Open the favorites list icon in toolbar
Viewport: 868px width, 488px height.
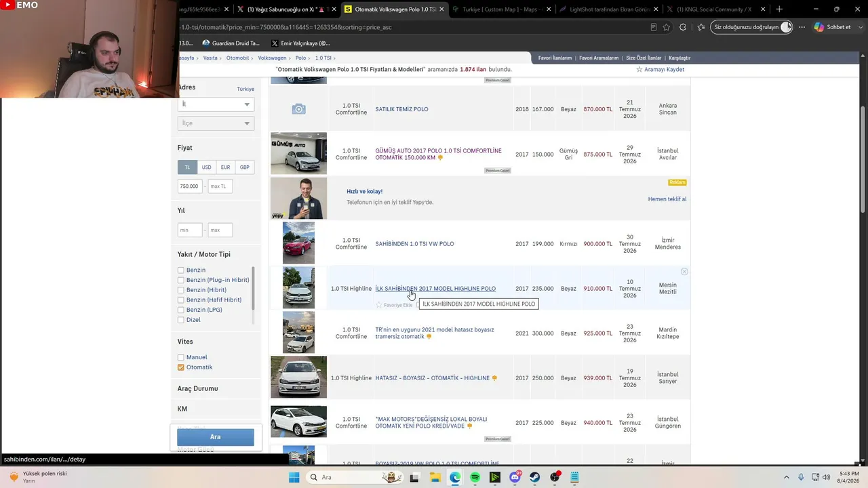coord(701,27)
